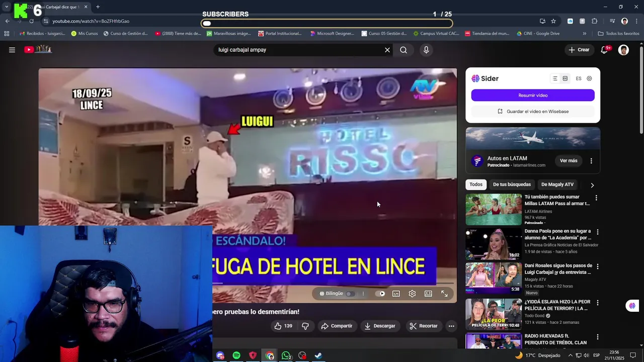644x362 pixels.
Task: Change Sider language ES selector
Action: (x=579, y=78)
